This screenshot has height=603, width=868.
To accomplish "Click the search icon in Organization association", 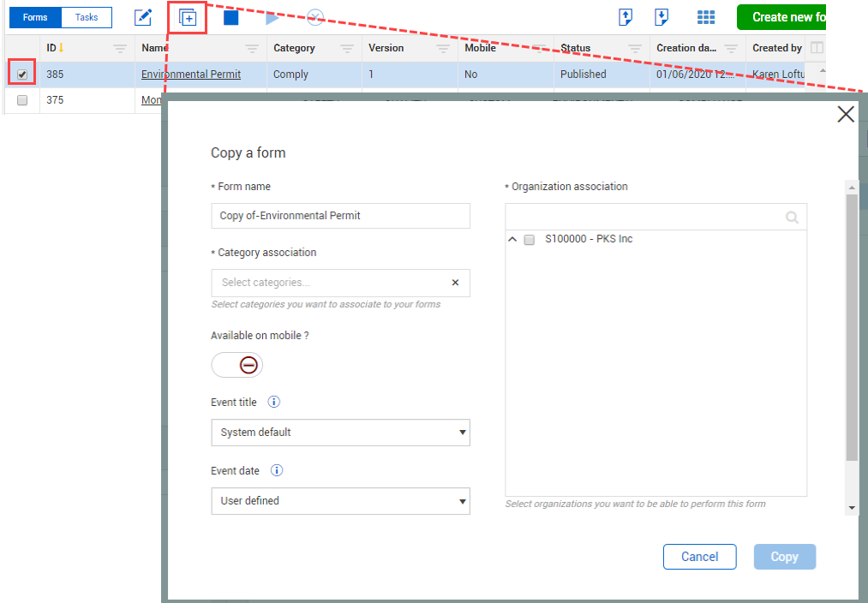I will click(793, 217).
